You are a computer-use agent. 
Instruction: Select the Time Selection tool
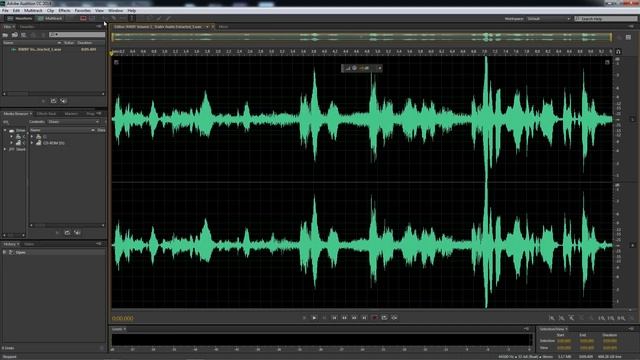131,18
